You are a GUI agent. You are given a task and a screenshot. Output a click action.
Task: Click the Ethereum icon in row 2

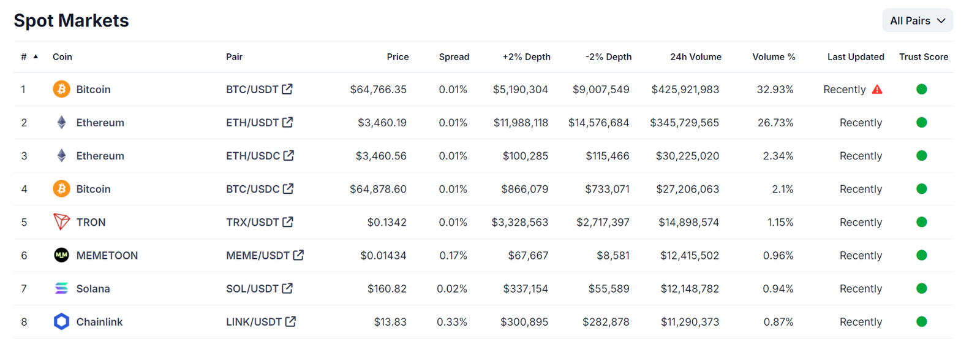click(x=61, y=123)
